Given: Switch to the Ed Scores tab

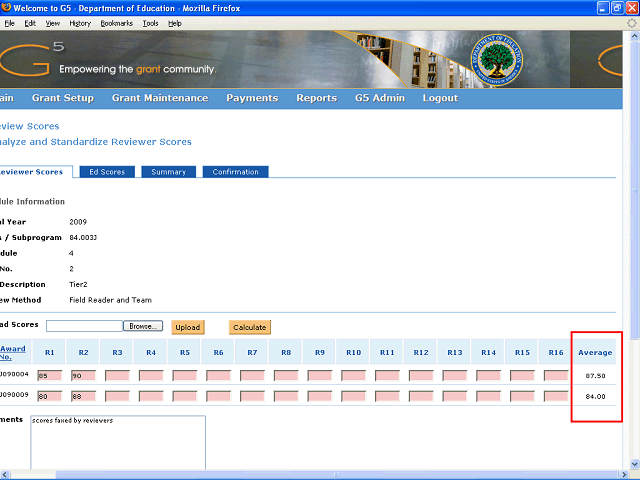Looking at the screenshot, I should (x=107, y=172).
